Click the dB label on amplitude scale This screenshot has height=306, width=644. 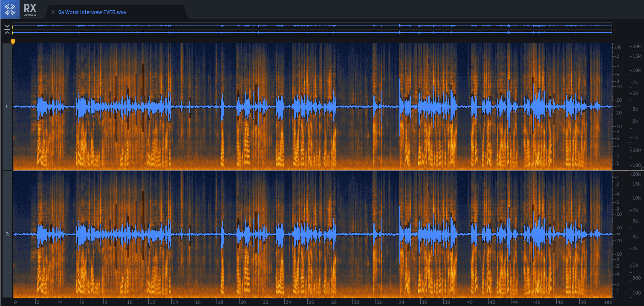click(618, 47)
